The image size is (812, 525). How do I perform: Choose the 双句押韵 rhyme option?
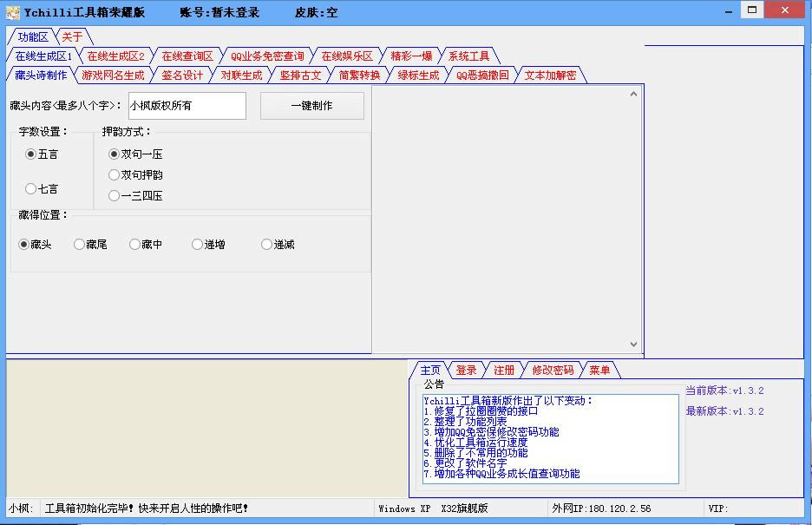(115, 175)
